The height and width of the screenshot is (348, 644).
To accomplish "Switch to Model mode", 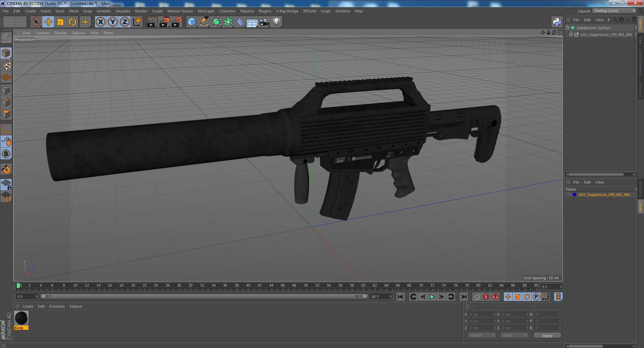I will click(6, 53).
